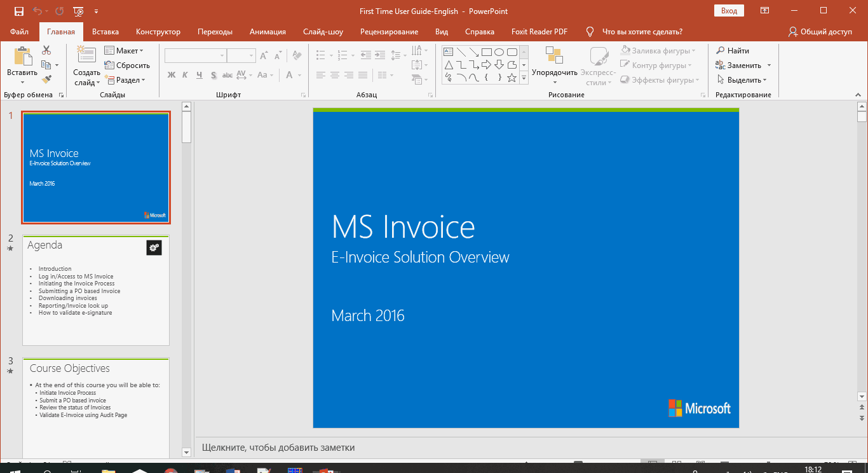Switch to the Вставка tab
Screen dimensions: 868x473
coord(105,31)
